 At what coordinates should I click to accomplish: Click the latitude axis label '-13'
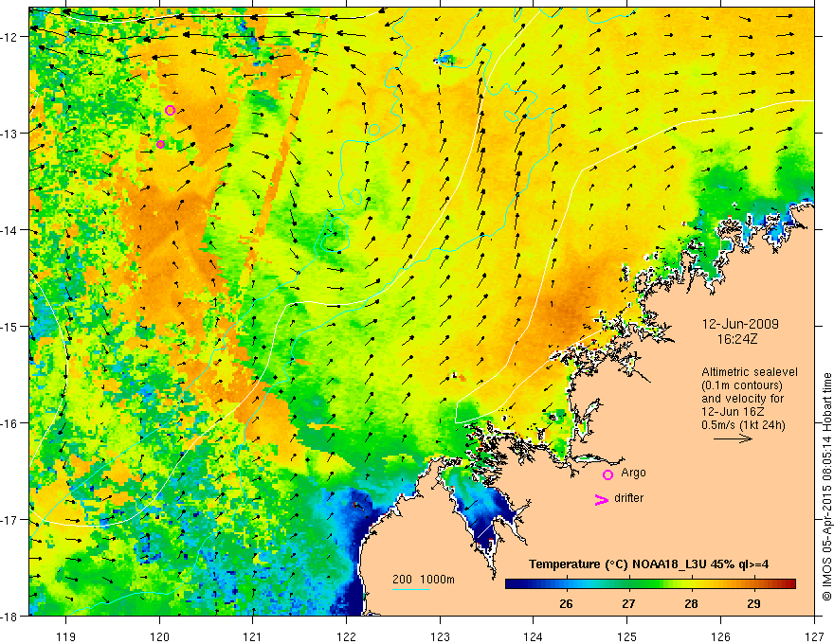tap(10, 134)
